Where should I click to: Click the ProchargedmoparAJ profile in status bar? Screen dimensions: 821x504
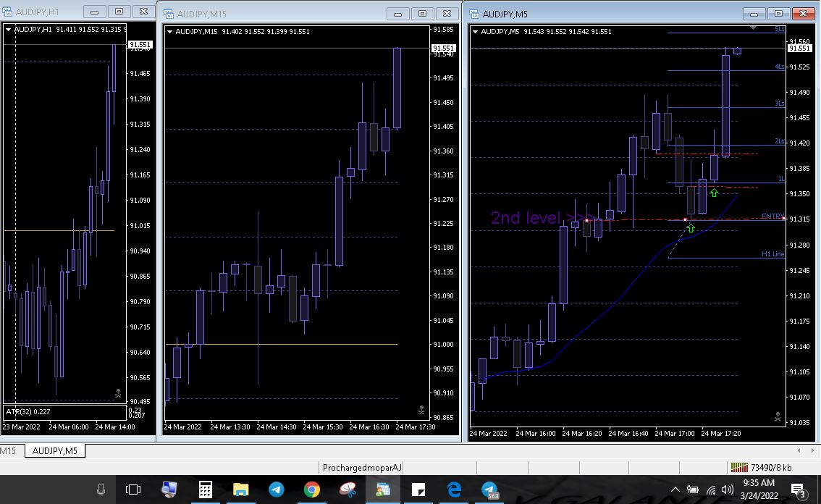[x=362, y=467]
